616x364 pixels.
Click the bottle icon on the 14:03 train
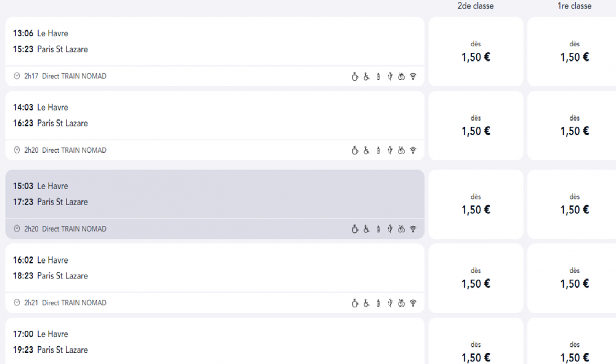[x=378, y=150]
